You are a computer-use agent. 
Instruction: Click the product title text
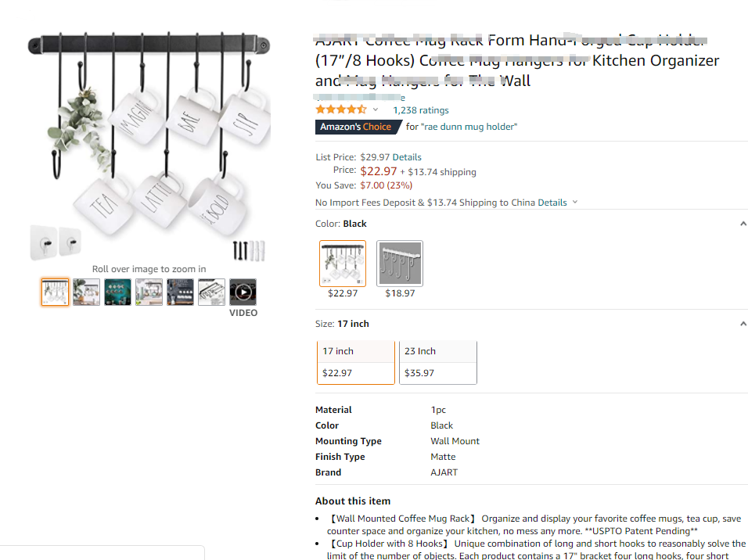516,60
